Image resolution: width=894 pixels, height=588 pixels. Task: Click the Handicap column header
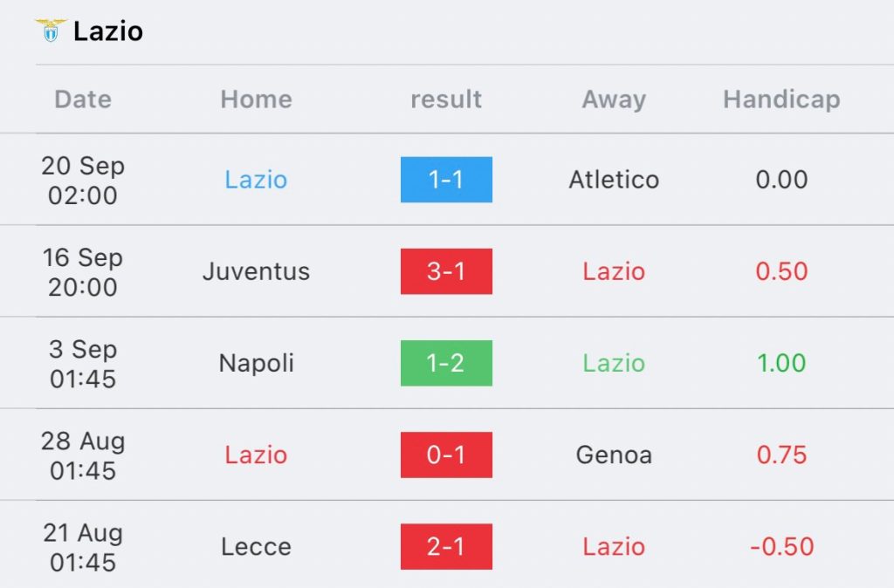[781, 99]
